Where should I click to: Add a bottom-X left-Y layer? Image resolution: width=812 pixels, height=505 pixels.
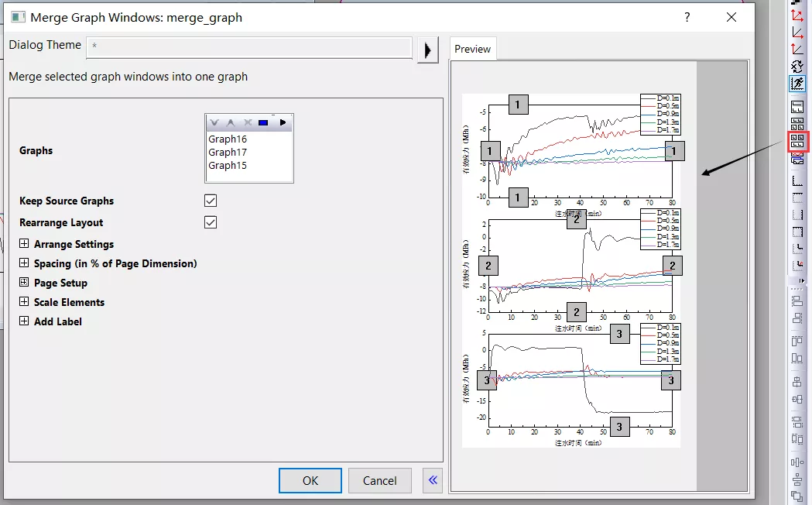tap(797, 180)
